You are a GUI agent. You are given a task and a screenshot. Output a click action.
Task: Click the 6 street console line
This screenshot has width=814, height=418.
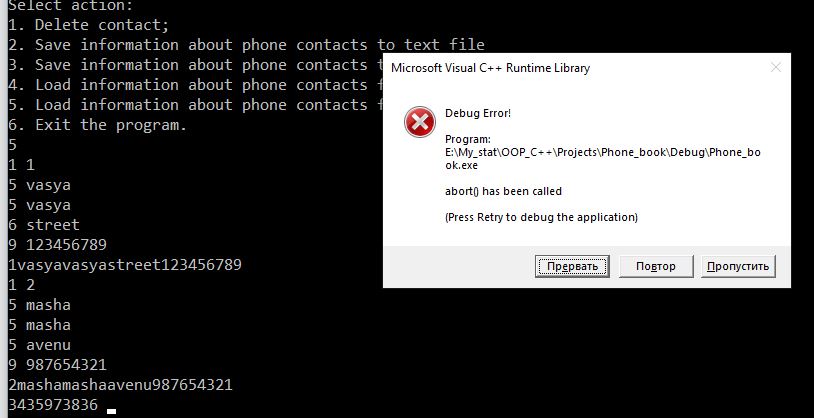click(44, 225)
